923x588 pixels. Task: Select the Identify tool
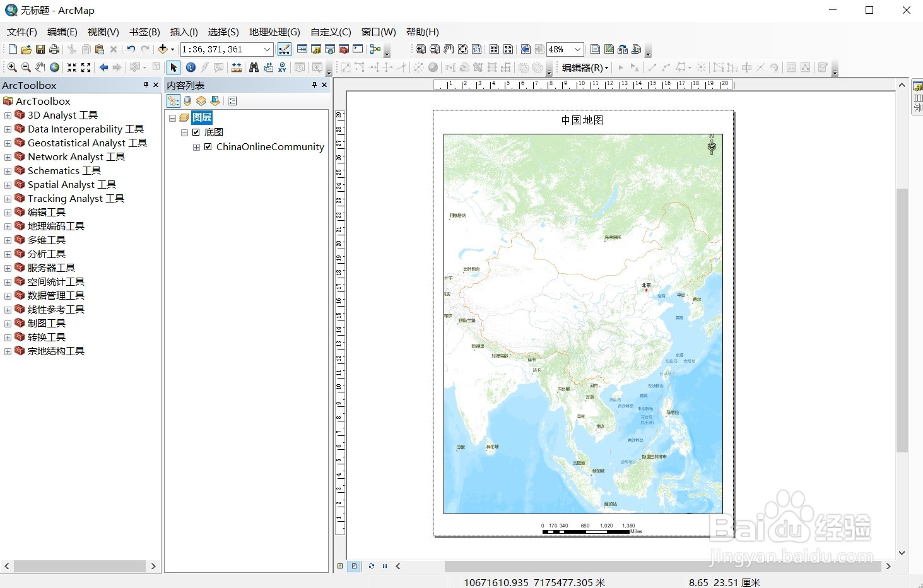point(191,68)
